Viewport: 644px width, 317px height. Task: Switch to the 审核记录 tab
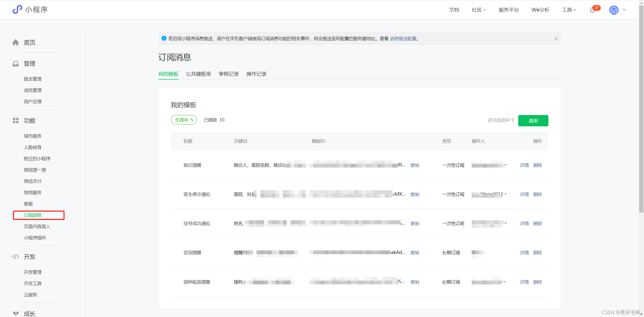click(229, 74)
